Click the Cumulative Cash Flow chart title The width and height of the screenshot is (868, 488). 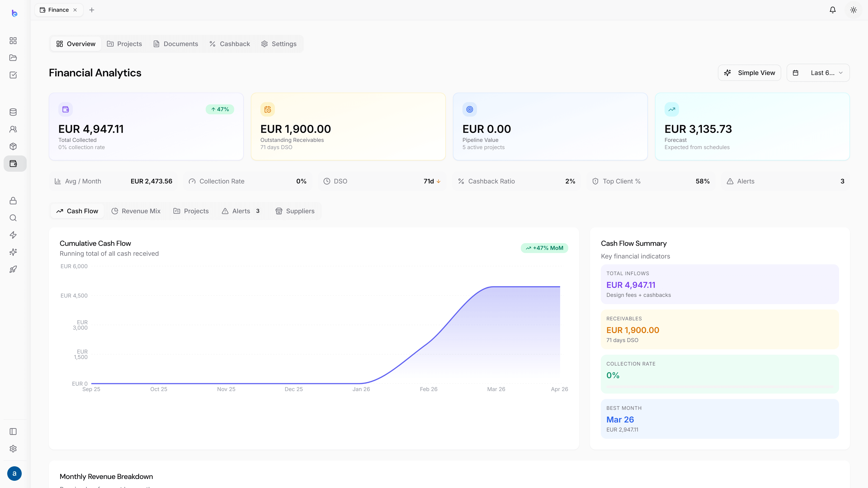tap(95, 244)
